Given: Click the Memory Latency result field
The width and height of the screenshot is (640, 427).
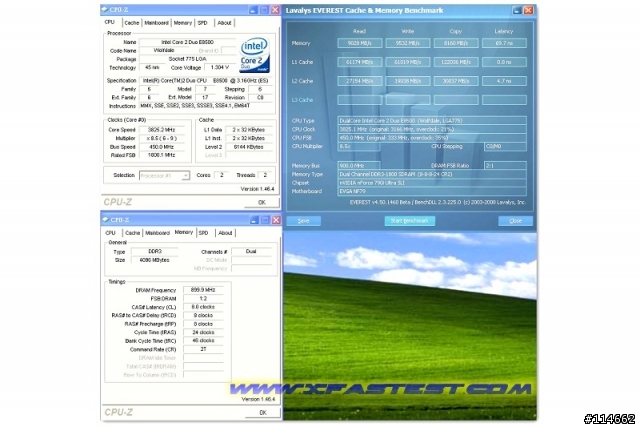Looking at the screenshot, I should click(504, 43).
